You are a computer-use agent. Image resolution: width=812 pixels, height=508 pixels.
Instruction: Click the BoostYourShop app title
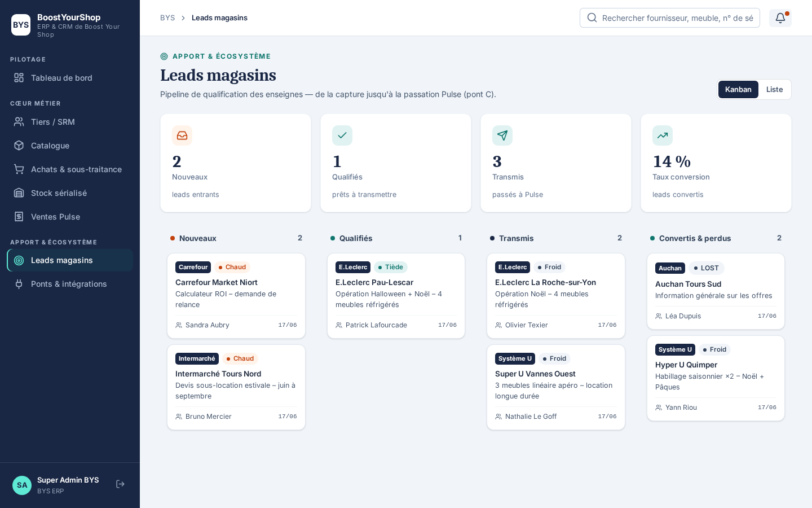click(69, 17)
